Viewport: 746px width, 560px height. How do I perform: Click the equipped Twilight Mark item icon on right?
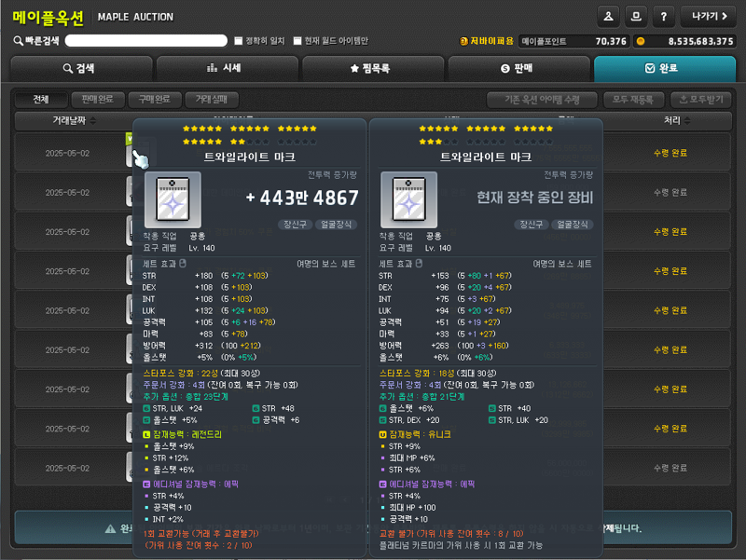click(x=408, y=199)
